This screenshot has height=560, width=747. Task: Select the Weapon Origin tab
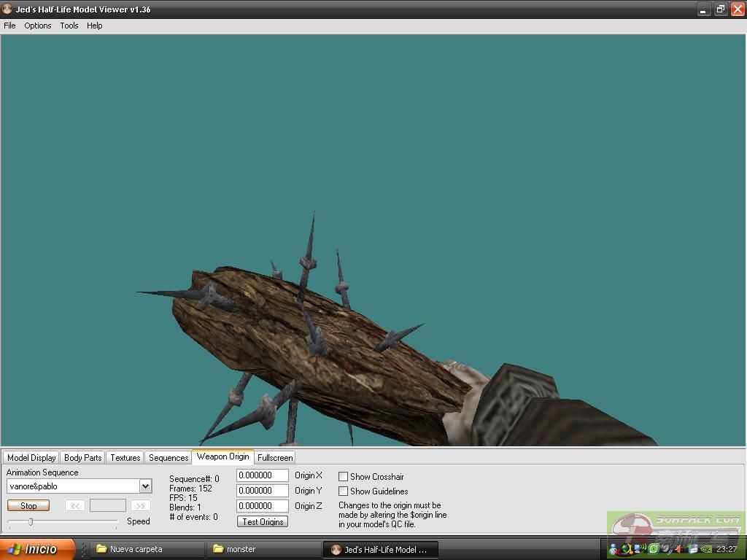click(x=223, y=456)
